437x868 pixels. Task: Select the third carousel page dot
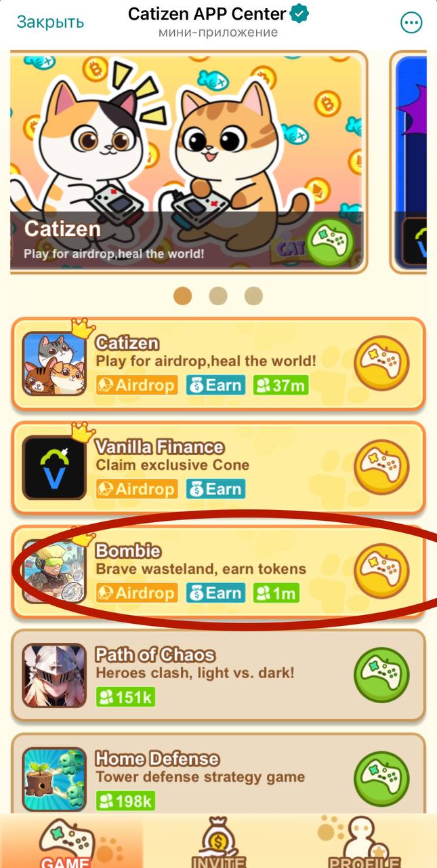point(253,296)
